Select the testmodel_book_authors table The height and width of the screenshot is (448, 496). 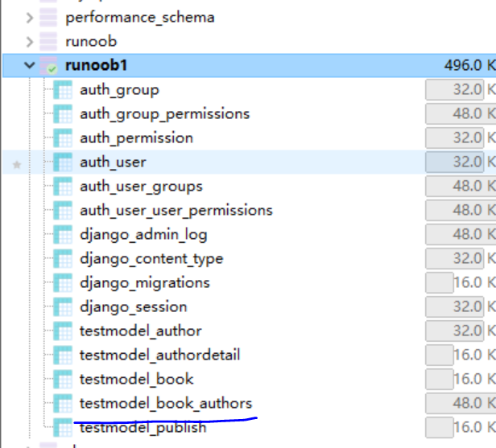click(x=166, y=404)
